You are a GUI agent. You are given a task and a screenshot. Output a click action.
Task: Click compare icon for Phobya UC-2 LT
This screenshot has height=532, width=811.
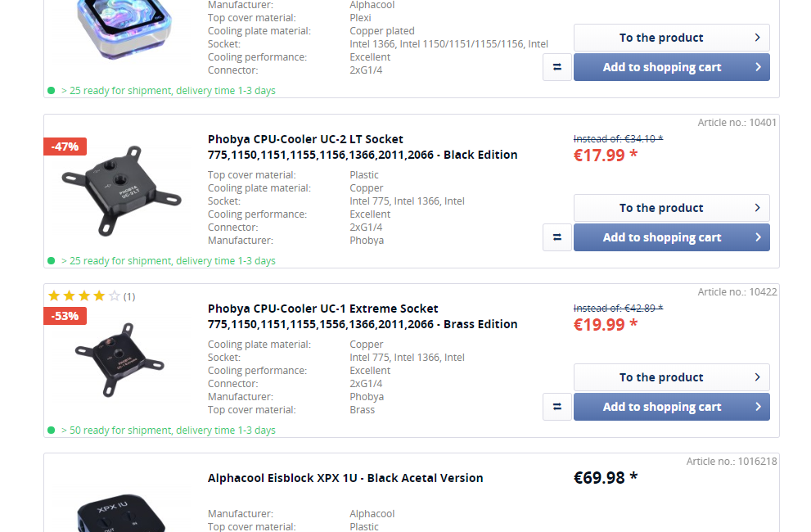pos(556,237)
